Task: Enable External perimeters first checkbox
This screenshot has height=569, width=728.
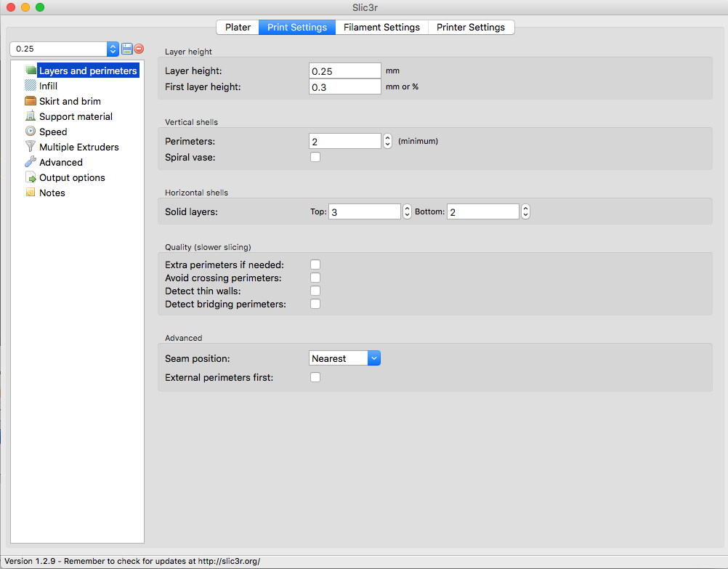Action: 315,377
